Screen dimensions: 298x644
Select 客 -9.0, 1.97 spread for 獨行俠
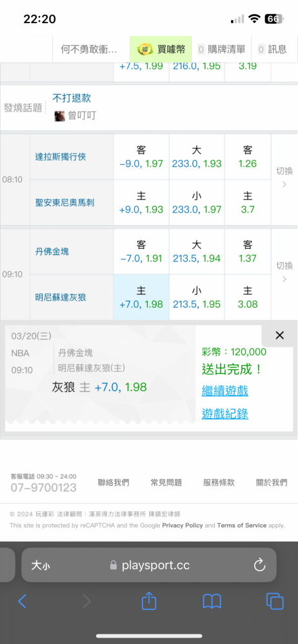141,156
